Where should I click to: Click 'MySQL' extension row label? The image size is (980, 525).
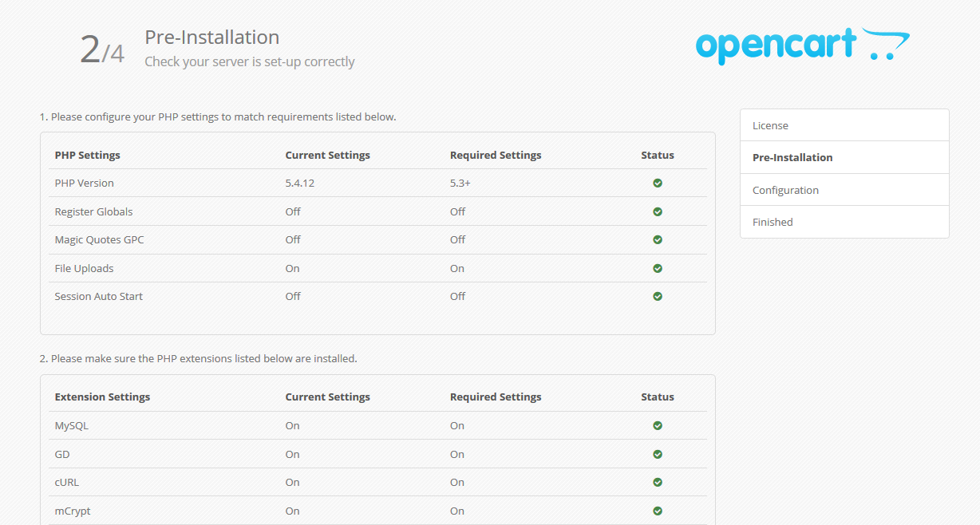(72, 425)
